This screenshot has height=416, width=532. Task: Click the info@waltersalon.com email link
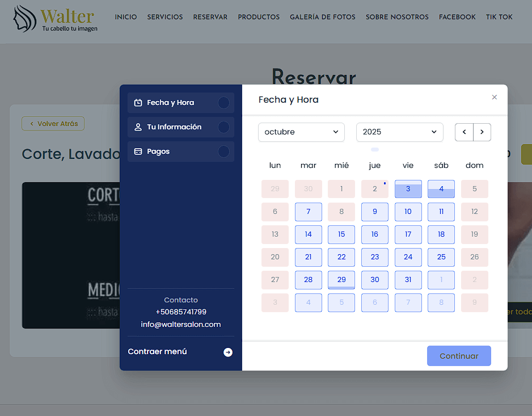point(181,325)
